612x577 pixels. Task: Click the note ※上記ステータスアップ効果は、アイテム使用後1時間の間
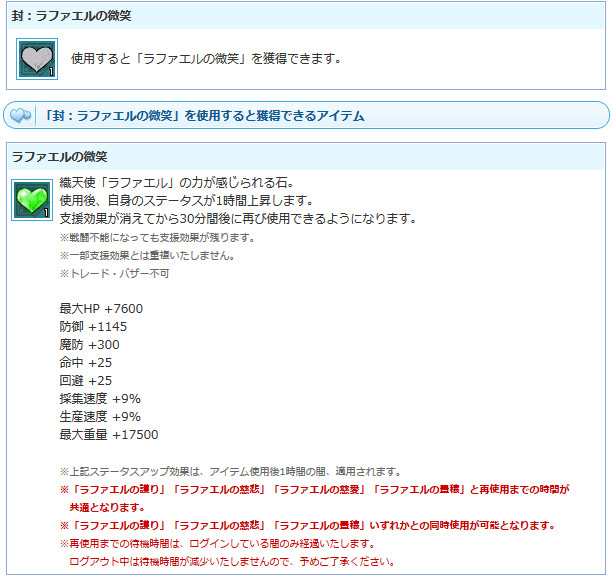coord(230,472)
